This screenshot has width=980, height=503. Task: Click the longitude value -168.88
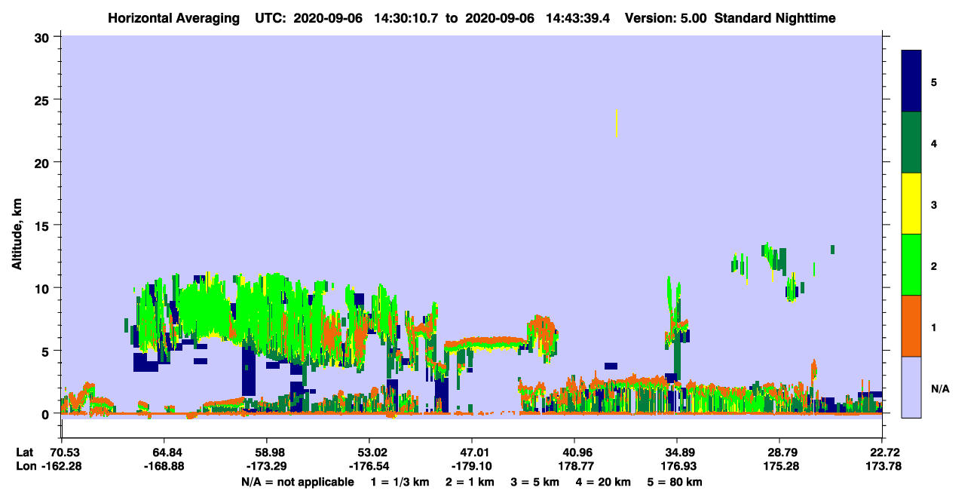[x=164, y=466]
